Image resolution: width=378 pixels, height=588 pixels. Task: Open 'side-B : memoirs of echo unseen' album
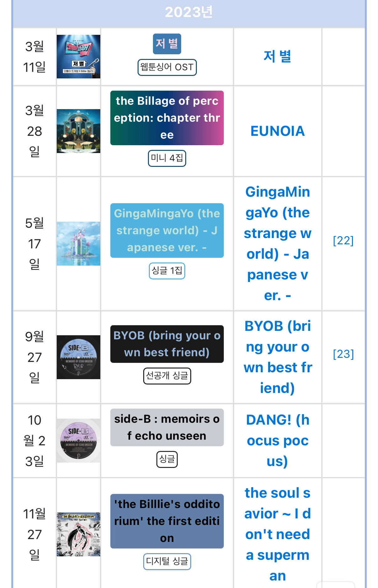click(x=167, y=427)
